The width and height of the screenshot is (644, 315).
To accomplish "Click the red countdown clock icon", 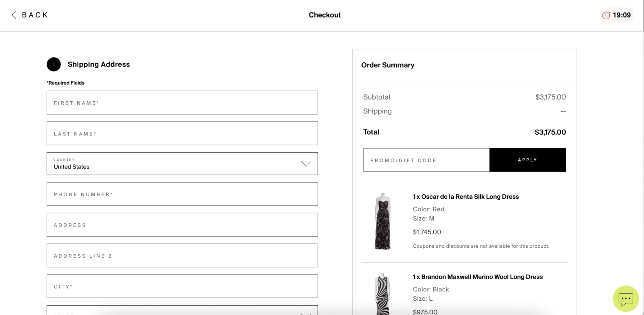I will click(x=606, y=15).
